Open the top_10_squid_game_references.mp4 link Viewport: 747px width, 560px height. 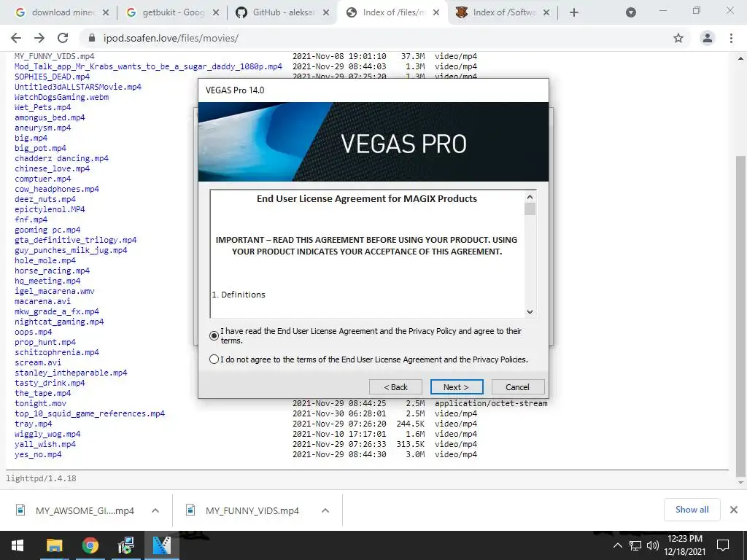[x=90, y=414]
